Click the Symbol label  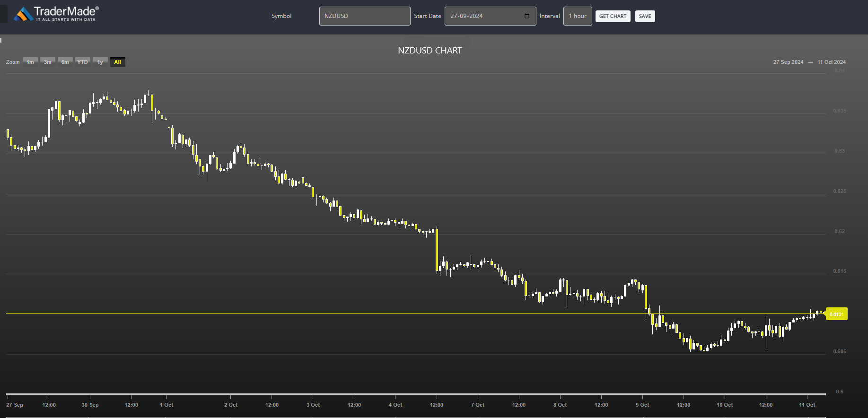[x=281, y=16]
